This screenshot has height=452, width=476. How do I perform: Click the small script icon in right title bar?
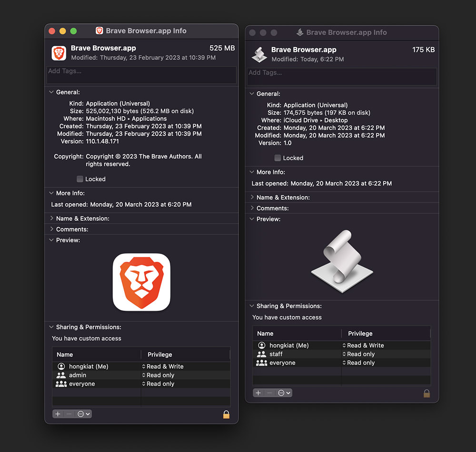click(x=299, y=32)
